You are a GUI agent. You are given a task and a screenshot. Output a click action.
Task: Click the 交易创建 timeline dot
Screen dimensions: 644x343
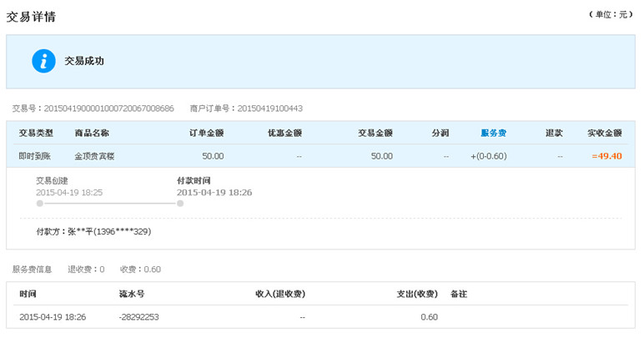40,204
